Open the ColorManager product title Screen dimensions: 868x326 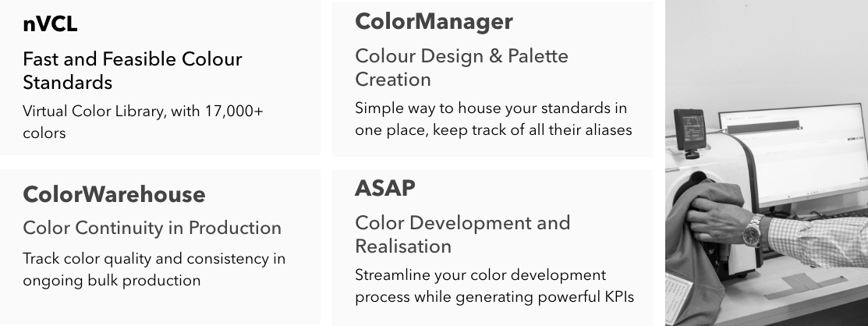pos(434,21)
